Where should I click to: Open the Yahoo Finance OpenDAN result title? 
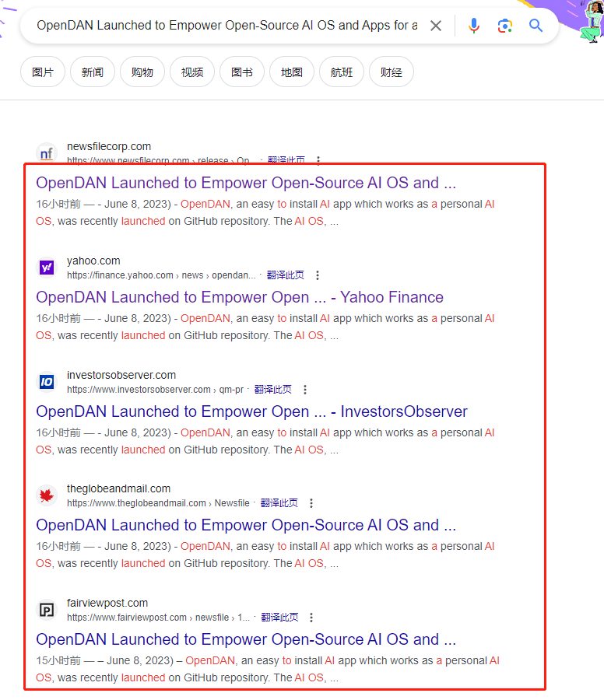pos(239,297)
